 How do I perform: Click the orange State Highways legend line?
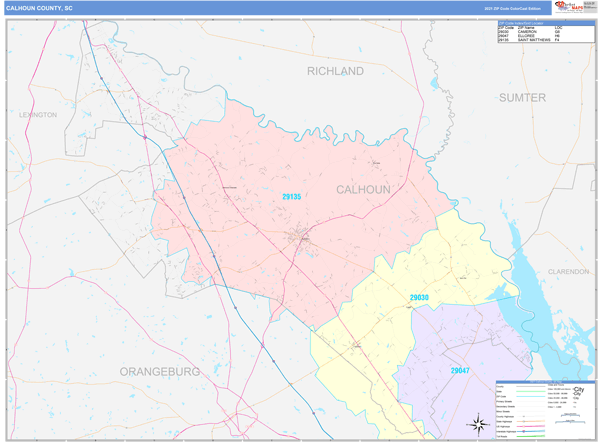(531, 421)
